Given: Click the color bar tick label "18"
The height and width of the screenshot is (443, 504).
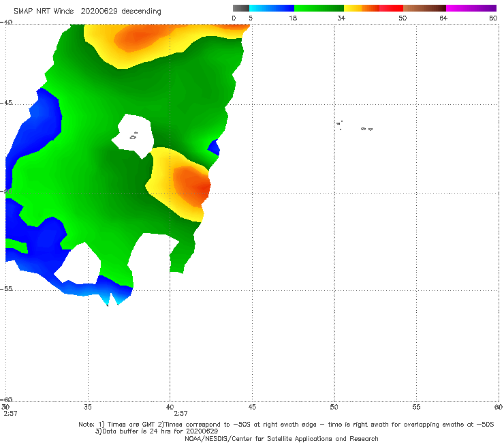Looking at the screenshot, I should (293, 18).
